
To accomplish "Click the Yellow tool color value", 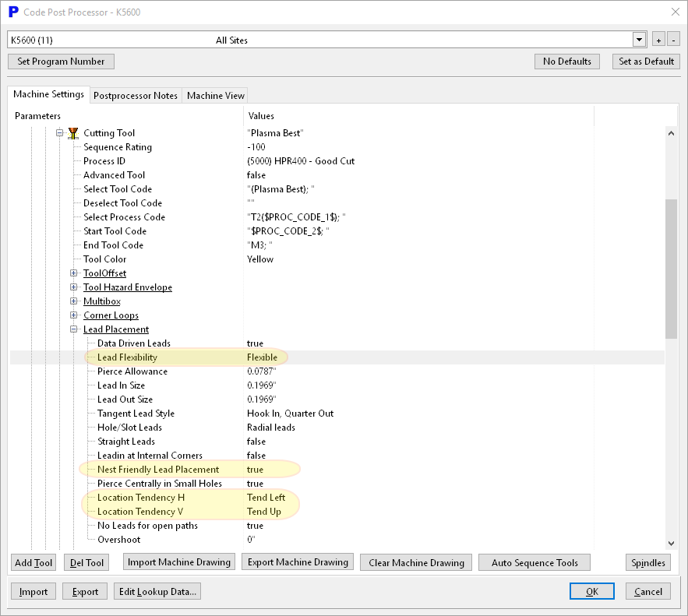I will [260, 259].
